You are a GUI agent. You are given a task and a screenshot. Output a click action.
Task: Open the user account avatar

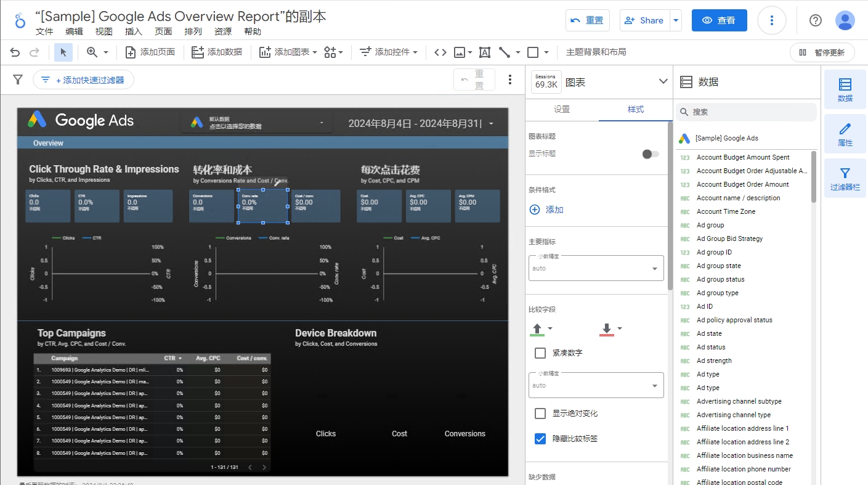tap(845, 20)
